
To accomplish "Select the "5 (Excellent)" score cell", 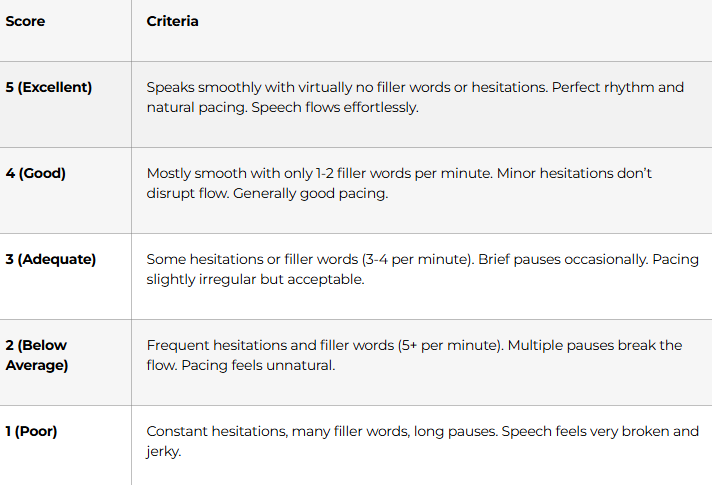I will pos(48,87).
